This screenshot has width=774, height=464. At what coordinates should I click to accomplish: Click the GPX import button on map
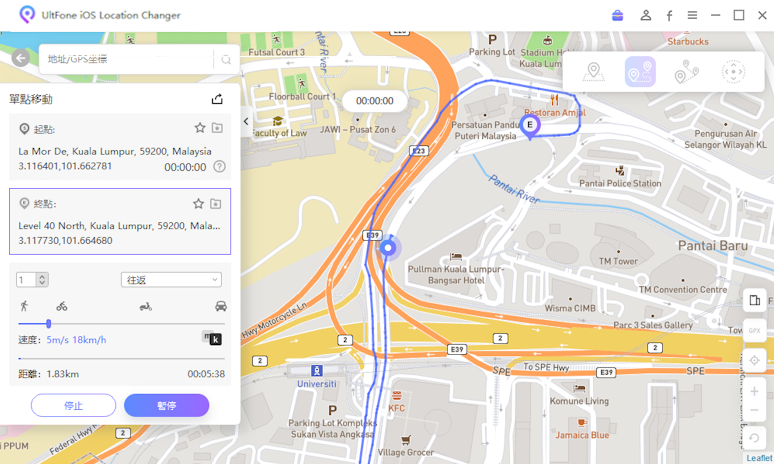click(x=754, y=331)
